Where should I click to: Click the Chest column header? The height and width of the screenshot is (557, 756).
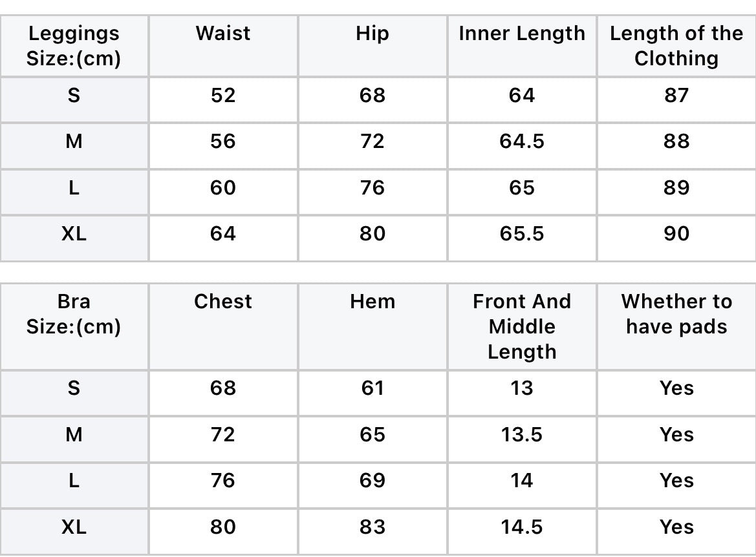click(x=223, y=302)
